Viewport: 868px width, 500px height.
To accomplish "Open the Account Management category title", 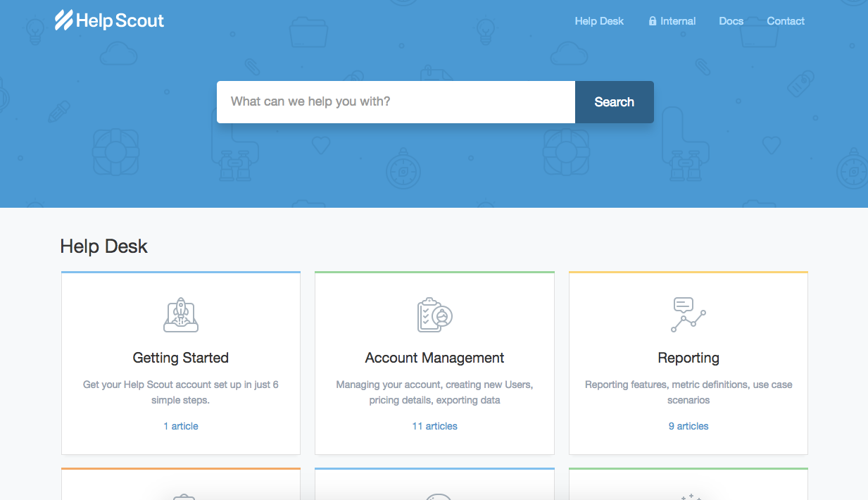I will (434, 358).
